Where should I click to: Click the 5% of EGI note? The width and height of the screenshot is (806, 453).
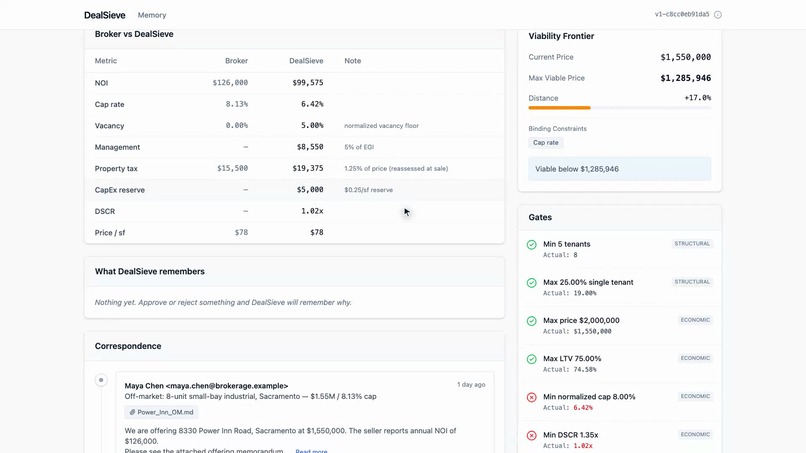pyautogui.click(x=359, y=147)
